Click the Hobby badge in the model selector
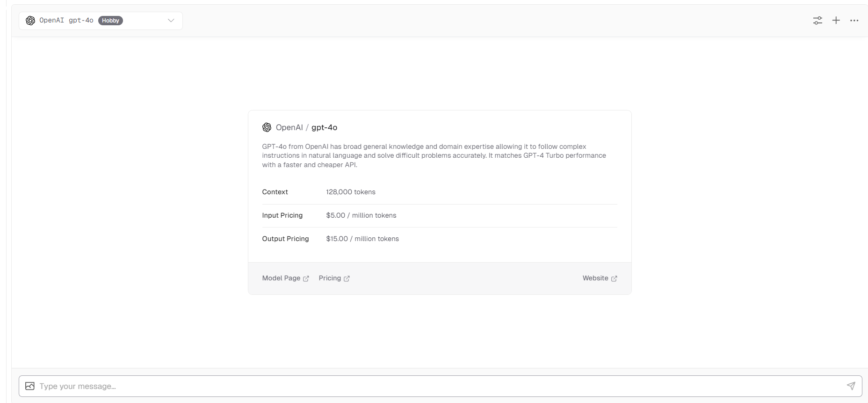Viewport: 868px width, 403px height. (110, 21)
